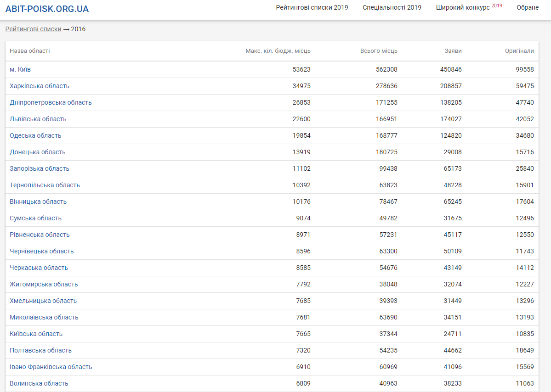Screen dimensions: 551x392
Task: Select Рівненська total places value 57231
Action: pos(388,235)
